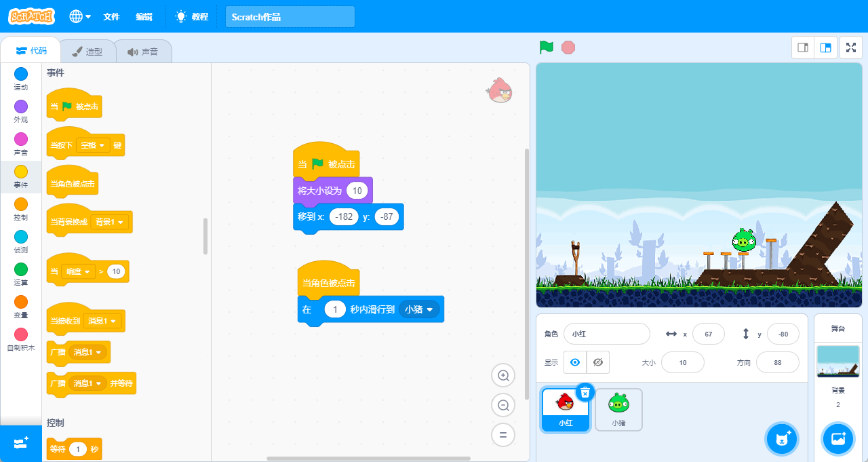Viewport: 868px width, 462px height.
Task: Select the 侦测 sensing category
Action: pyautogui.click(x=21, y=242)
